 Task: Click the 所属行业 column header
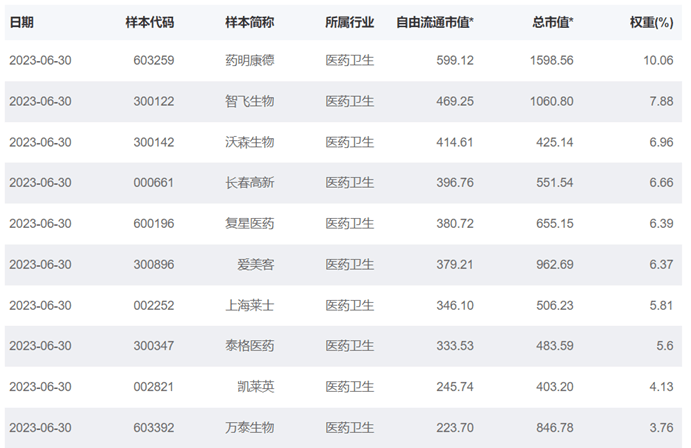coord(350,22)
